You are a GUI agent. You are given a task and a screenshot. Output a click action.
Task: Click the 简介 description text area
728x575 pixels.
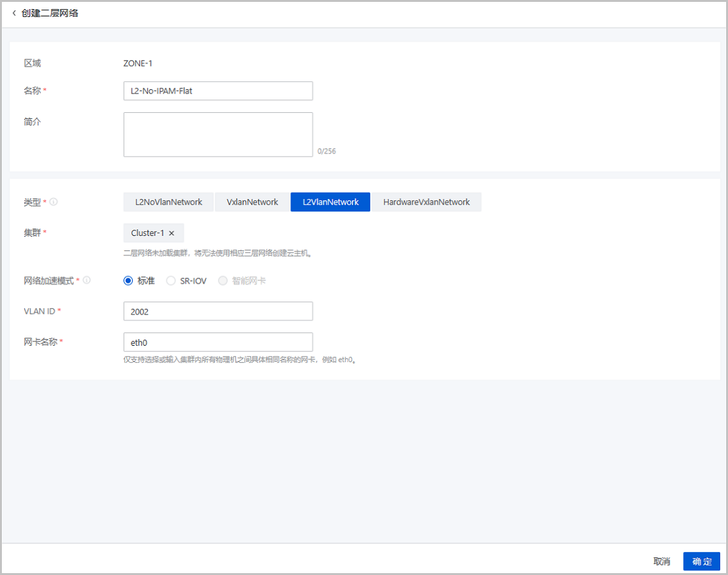218,133
